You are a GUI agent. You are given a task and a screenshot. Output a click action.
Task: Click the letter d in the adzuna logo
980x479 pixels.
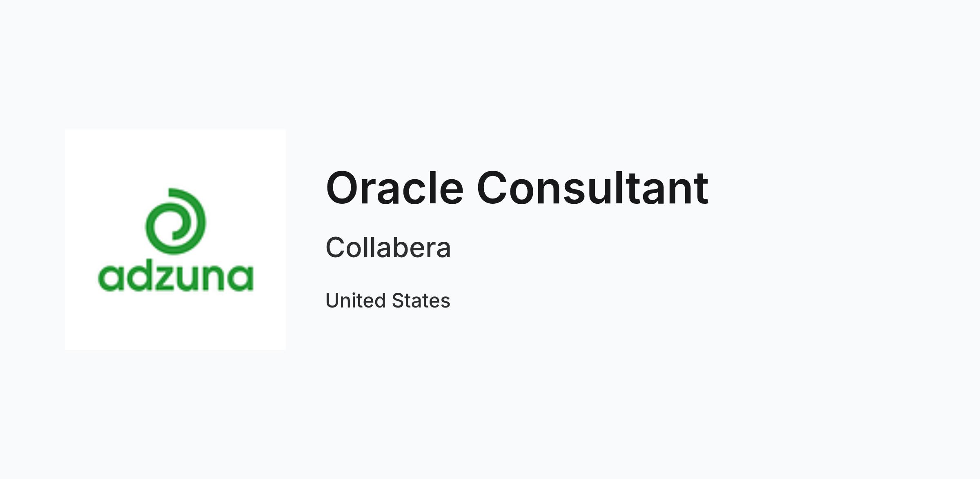click(x=140, y=277)
